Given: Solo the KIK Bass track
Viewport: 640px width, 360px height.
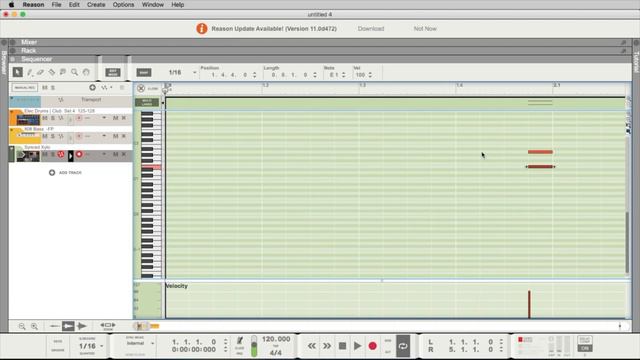Looking at the screenshot, I should (53, 136).
